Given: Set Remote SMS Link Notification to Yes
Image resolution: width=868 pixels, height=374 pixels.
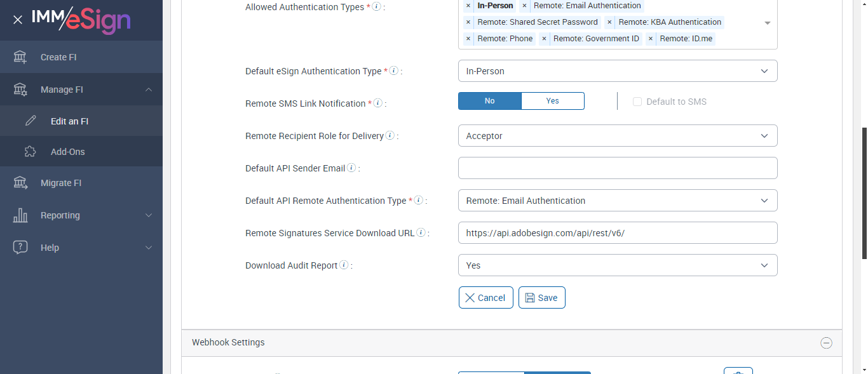Looking at the screenshot, I should tap(553, 101).
